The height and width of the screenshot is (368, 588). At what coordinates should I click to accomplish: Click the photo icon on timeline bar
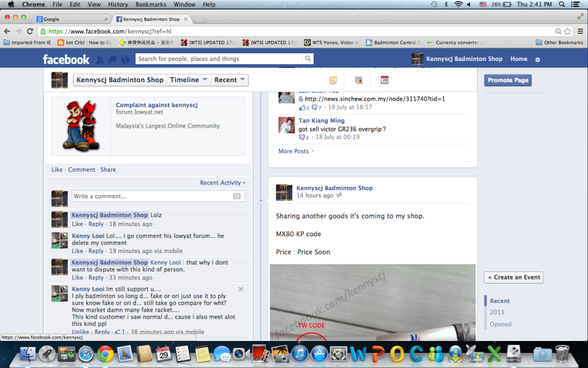(x=359, y=80)
